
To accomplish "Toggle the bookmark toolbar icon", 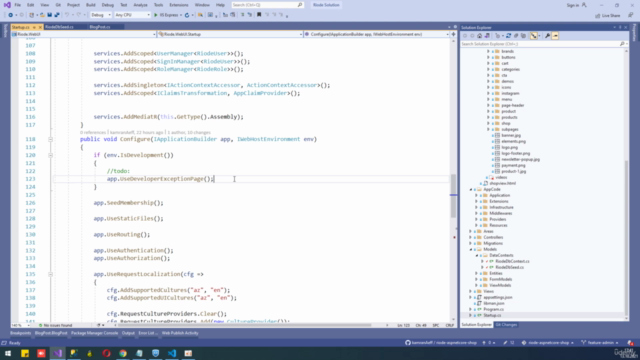I will [x=259, y=15].
